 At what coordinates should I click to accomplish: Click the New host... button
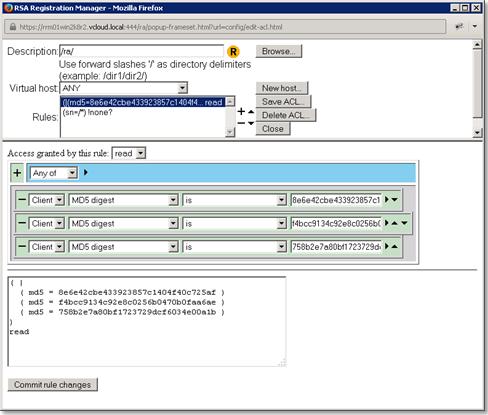coord(282,88)
